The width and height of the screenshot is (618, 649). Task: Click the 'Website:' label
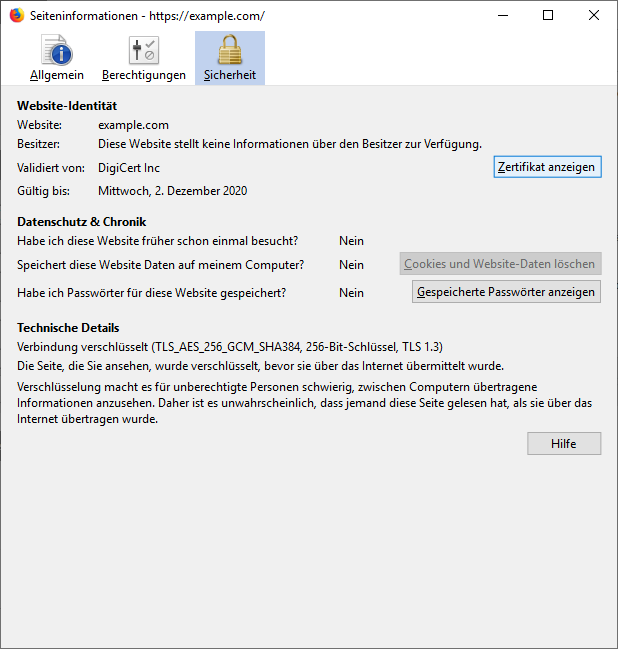click(39, 125)
